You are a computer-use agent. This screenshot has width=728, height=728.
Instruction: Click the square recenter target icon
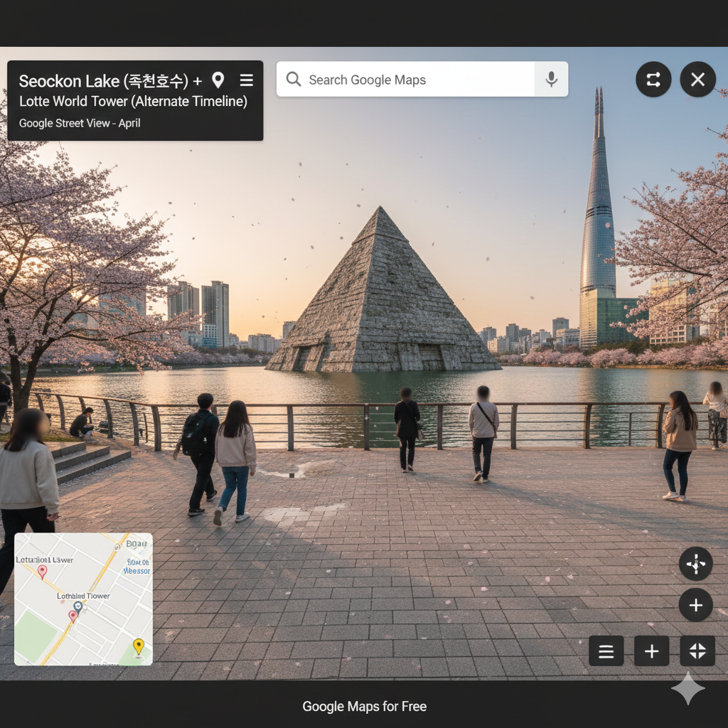[697, 651]
